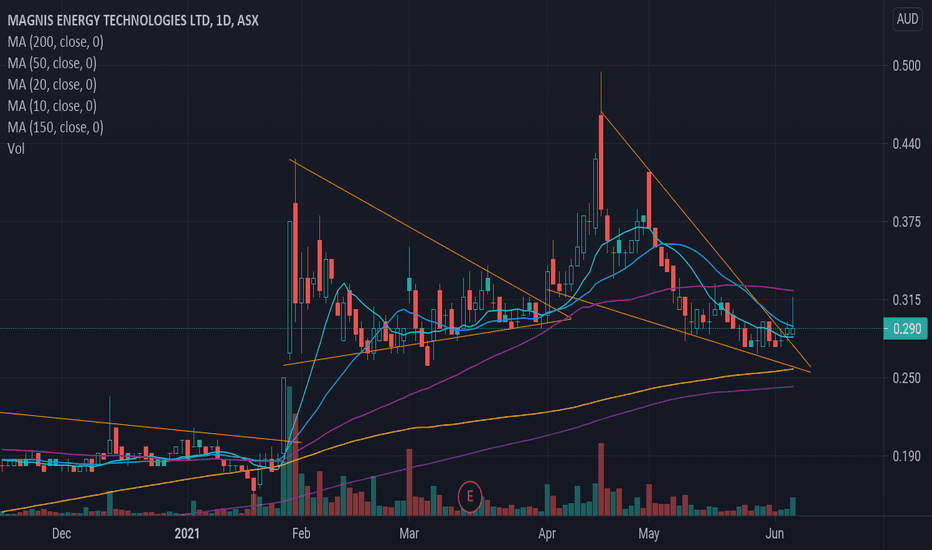The width and height of the screenshot is (932, 550).
Task: Click the earnings 'E' marker icon
Action: pos(470,496)
